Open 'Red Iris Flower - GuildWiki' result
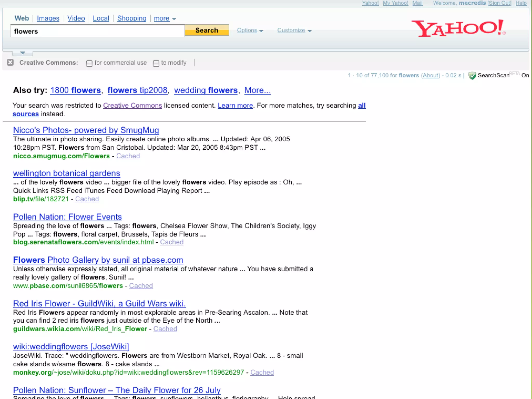Screen dimensions: 532x399 (99, 303)
